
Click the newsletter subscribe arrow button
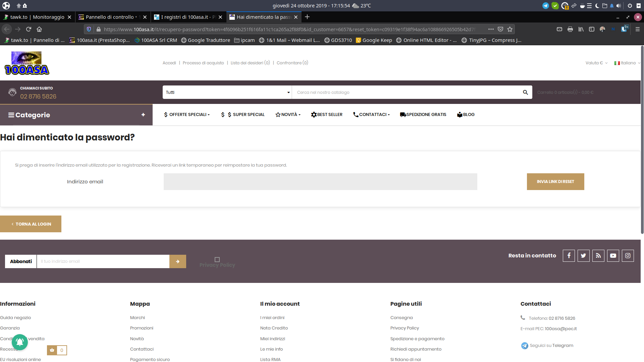pyautogui.click(x=178, y=261)
